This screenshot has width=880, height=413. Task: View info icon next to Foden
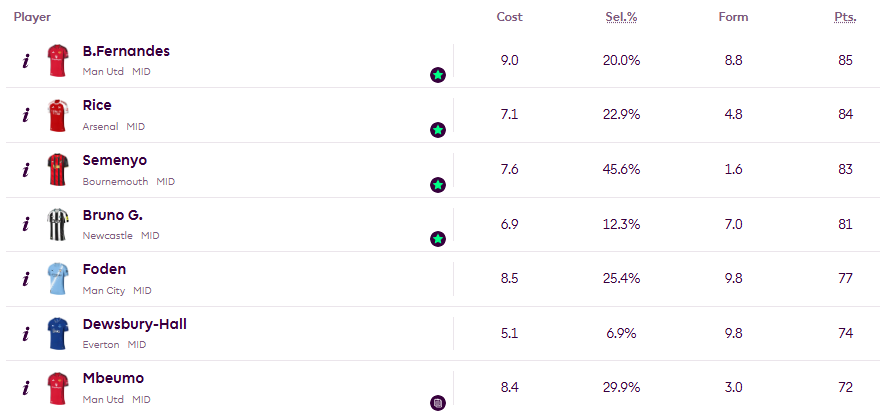pyautogui.click(x=26, y=279)
